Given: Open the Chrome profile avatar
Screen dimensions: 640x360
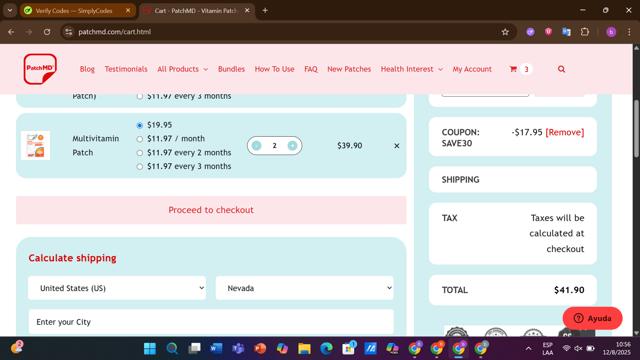Looking at the screenshot, I should pos(611,32).
